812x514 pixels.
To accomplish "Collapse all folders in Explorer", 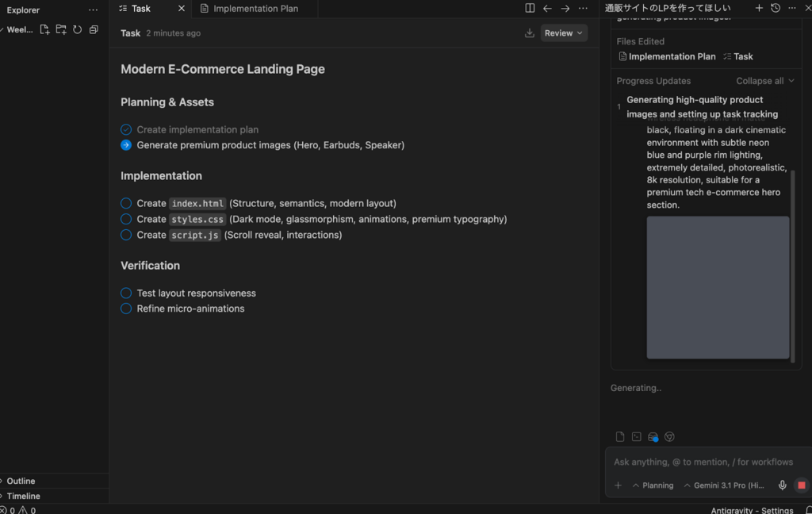I will [x=94, y=29].
